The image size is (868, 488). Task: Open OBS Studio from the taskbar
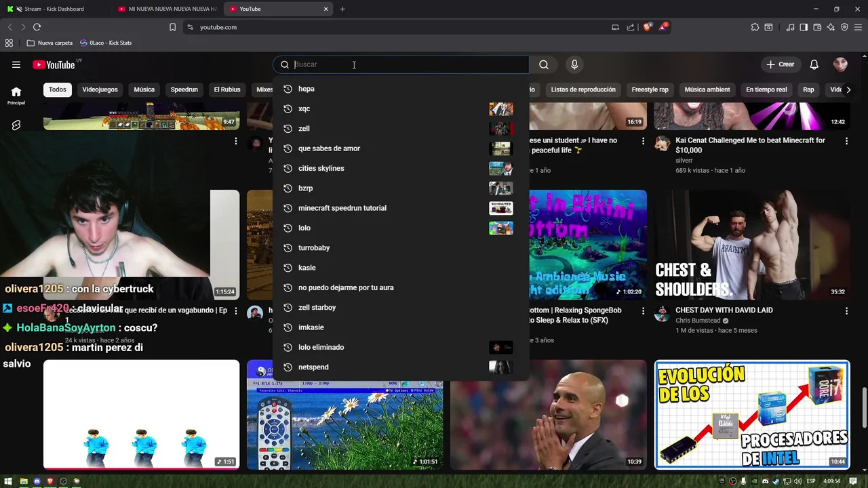coord(63,481)
